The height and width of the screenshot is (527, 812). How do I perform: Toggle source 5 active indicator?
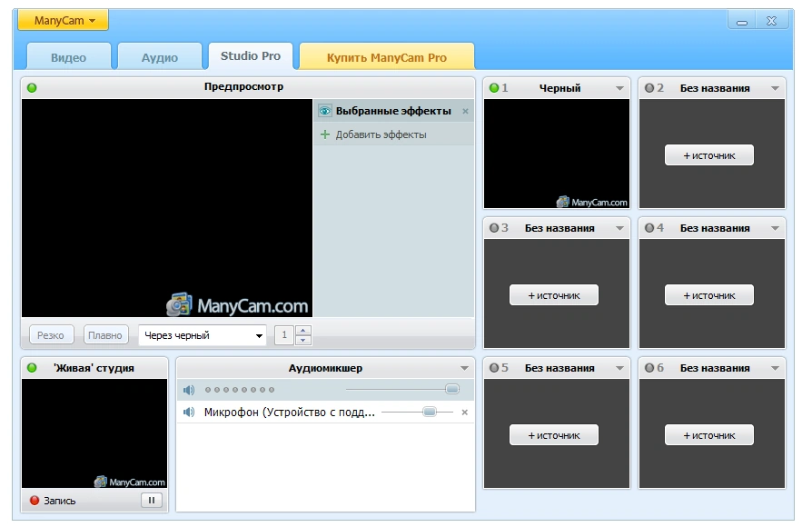494,368
